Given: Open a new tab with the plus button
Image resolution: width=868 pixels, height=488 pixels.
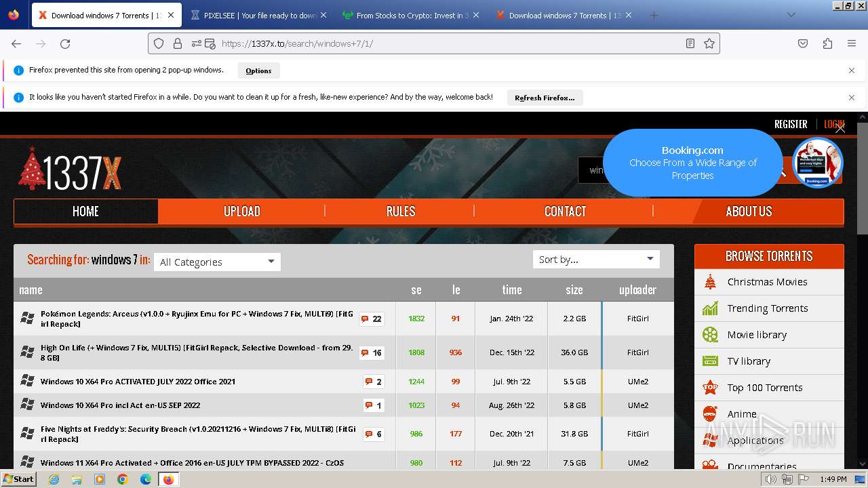Looking at the screenshot, I should [654, 15].
